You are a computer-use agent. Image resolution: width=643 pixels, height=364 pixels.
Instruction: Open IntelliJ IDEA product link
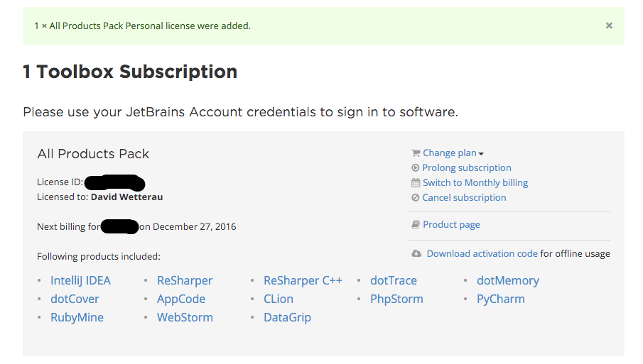(x=80, y=280)
